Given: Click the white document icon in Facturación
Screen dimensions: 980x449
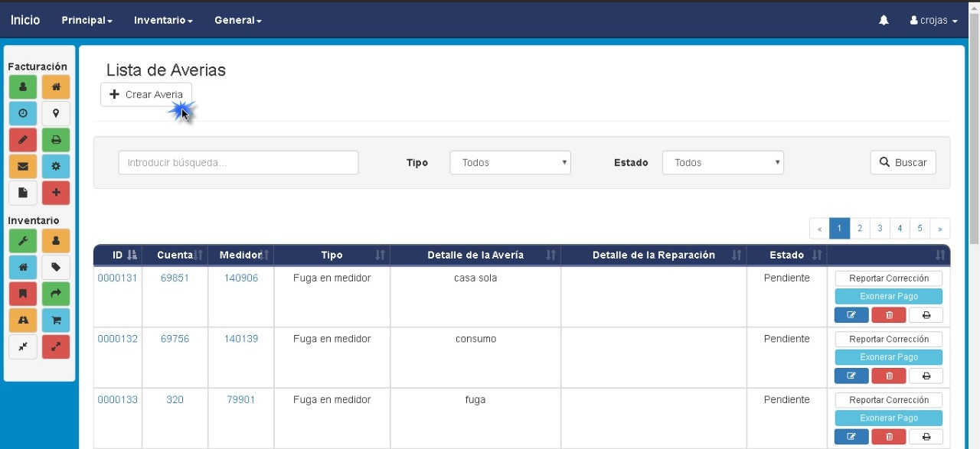Looking at the screenshot, I should (23, 193).
